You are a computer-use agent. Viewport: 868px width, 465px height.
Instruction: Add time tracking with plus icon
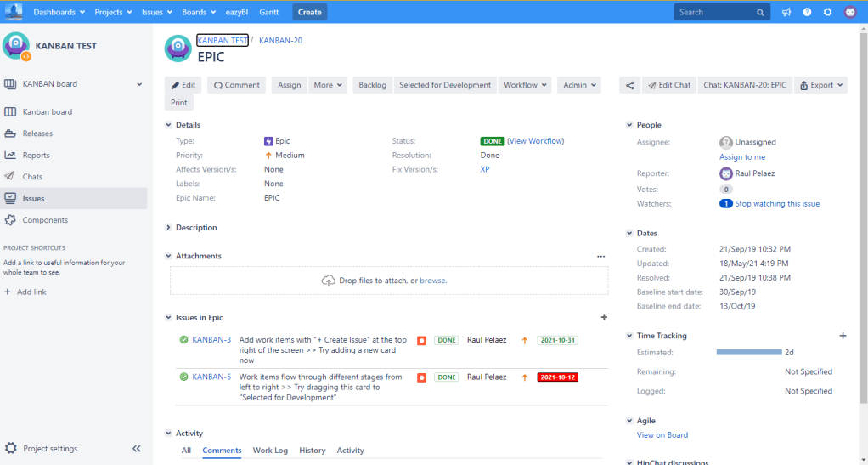tap(843, 336)
